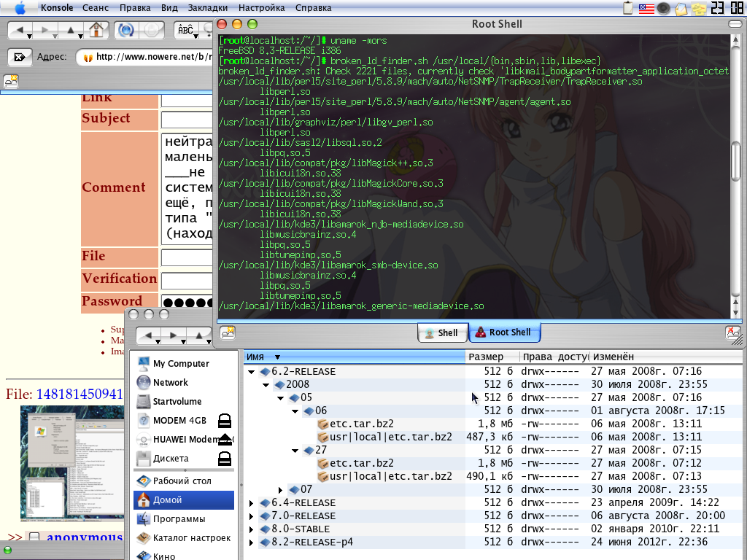Go back in the web browser toolbar
Screen dimensions: 747x560
click(21, 31)
